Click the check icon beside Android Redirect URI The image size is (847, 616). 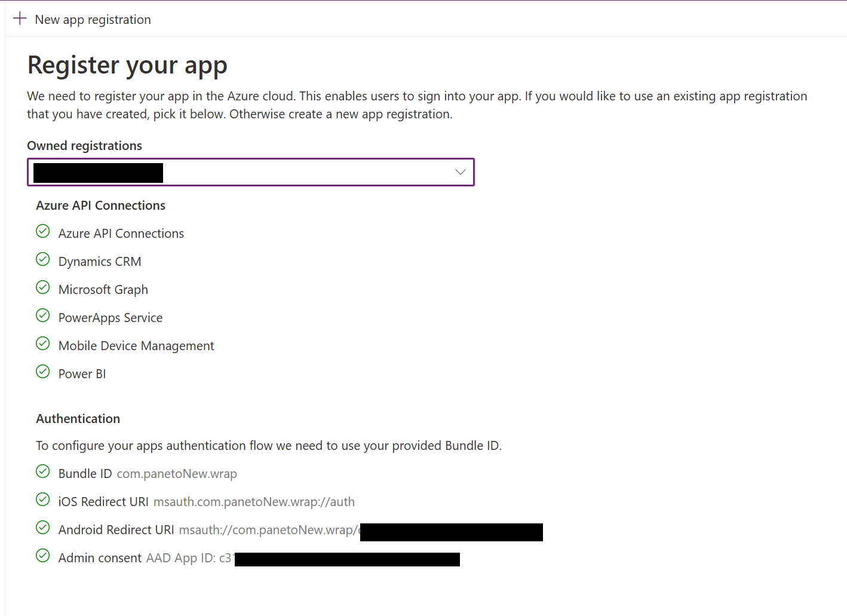[43, 528]
